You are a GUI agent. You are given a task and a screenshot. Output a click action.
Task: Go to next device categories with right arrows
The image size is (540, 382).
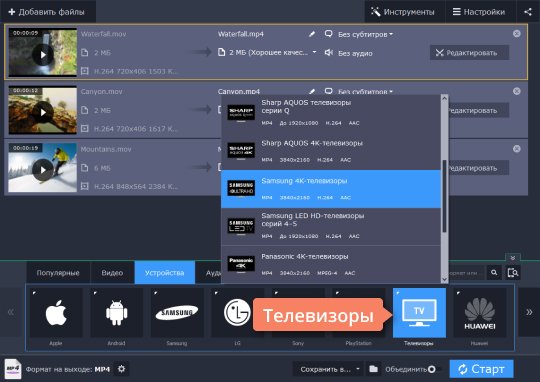click(x=529, y=312)
